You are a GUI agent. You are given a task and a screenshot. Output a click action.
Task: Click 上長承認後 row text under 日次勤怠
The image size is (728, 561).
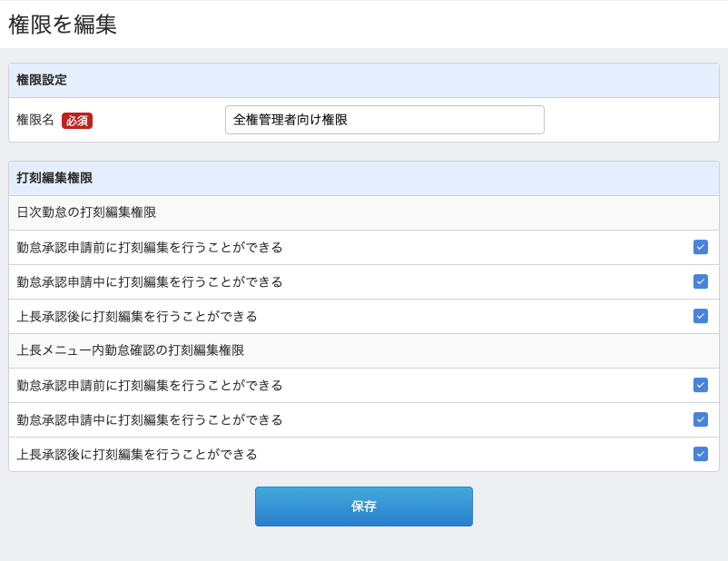pos(137,316)
